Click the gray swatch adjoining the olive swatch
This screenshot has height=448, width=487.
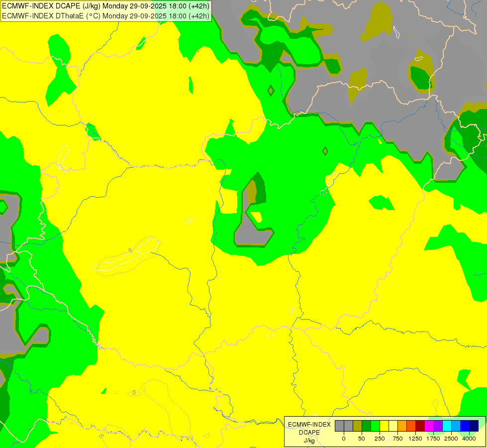(x=349, y=426)
